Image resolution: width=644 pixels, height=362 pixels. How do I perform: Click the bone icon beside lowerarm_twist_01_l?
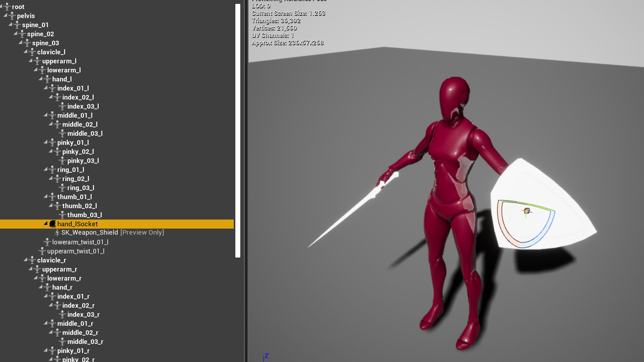click(x=47, y=242)
